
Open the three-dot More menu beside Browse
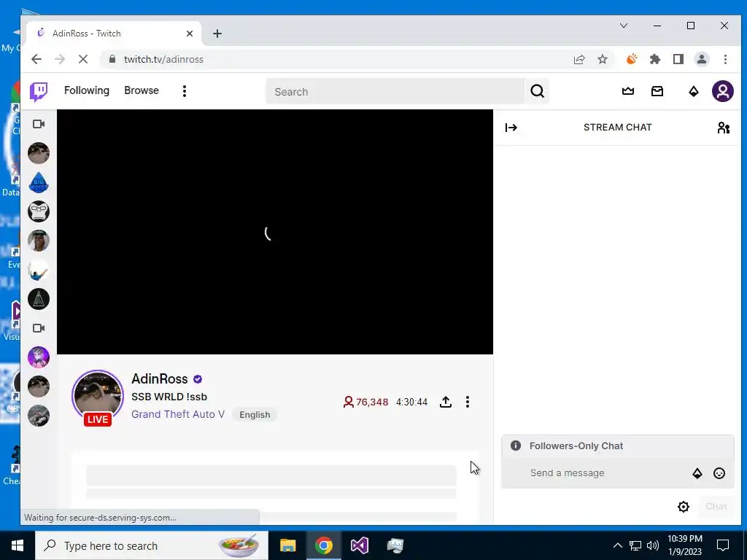[185, 91]
